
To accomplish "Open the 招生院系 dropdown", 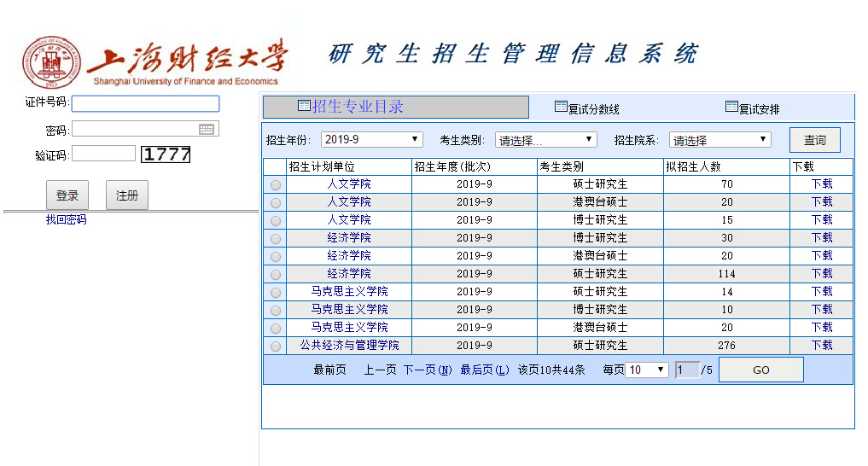I will click(x=719, y=140).
